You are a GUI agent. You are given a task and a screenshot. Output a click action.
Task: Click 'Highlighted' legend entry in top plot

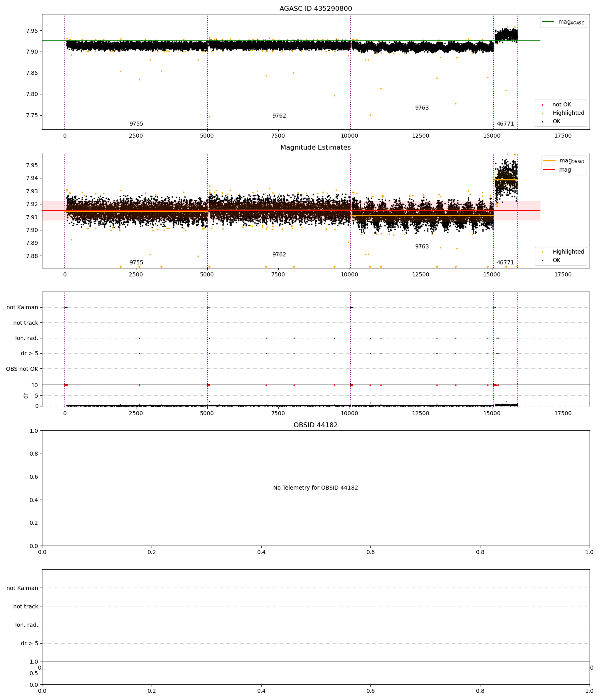click(568, 113)
